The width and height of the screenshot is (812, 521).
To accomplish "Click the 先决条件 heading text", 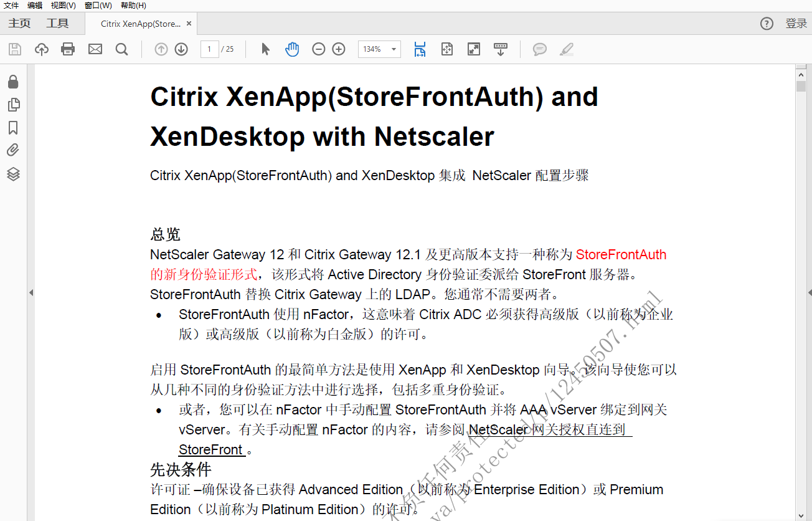I will tap(181, 469).
